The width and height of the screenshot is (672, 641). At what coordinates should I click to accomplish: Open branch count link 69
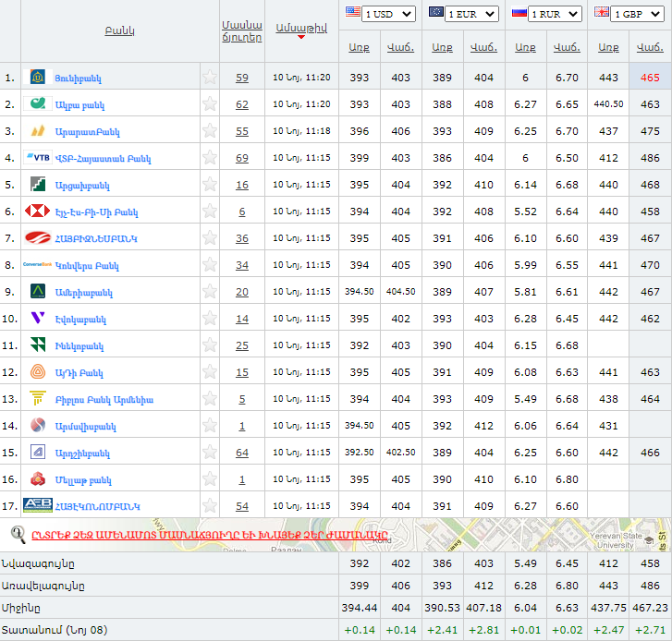242,158
